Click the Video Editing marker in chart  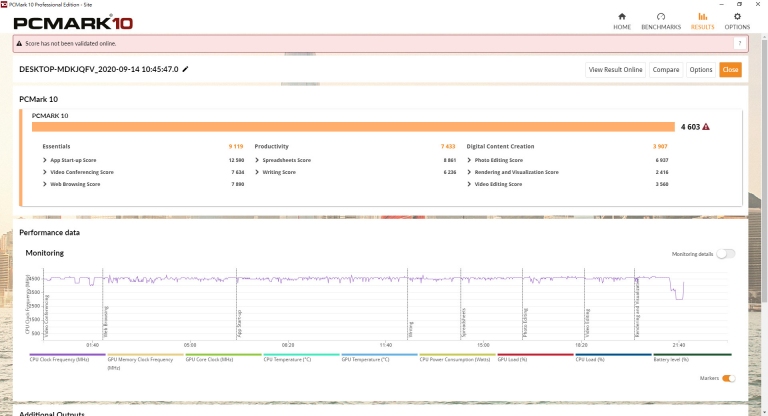588,323
